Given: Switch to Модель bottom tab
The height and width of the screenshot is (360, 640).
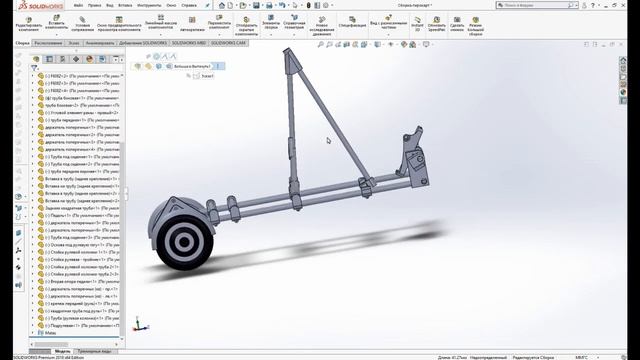Looking at the screenshot, I should (62, 351).
